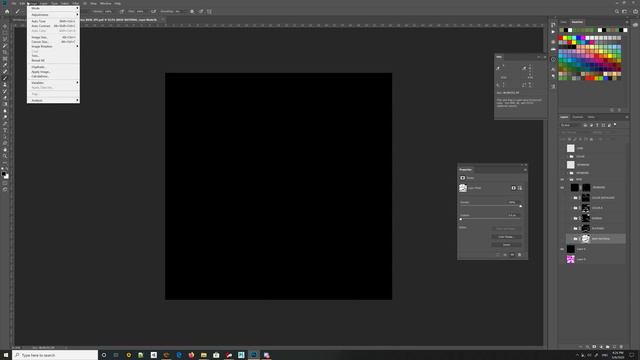Click the Color Range button
Image resolution: width=640 pixels, height=360 pixels.
pyautogui.click(x=506, y=237)
